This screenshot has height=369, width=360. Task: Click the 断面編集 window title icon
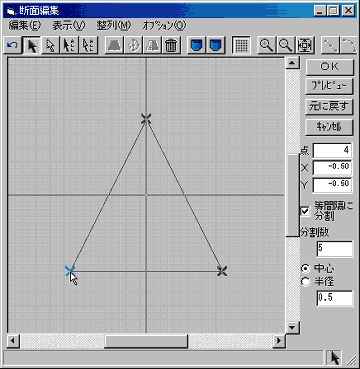click(x=11, y=11)
